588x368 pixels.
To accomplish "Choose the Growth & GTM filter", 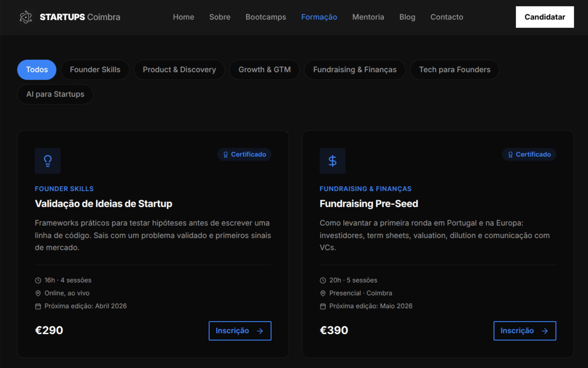I will [x=265, y=70].
